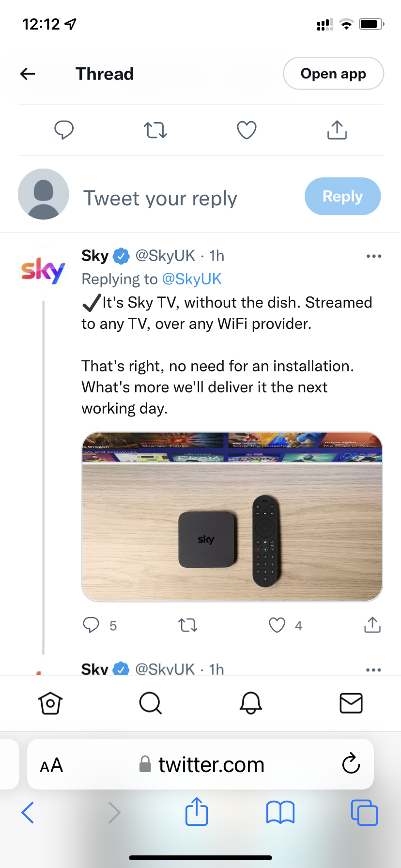Open Notifications via the bell icon
The image size is (401, 868).
[x=250, y=703]
